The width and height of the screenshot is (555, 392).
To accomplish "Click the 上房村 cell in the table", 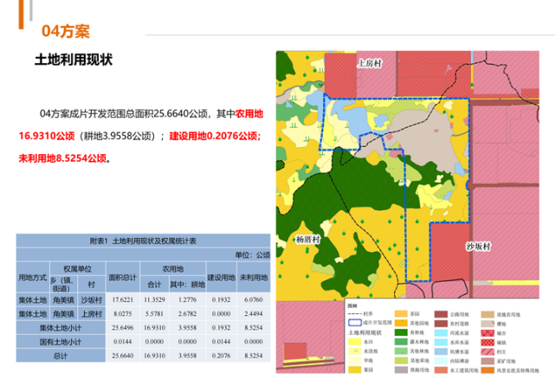I will coord(91,314).
